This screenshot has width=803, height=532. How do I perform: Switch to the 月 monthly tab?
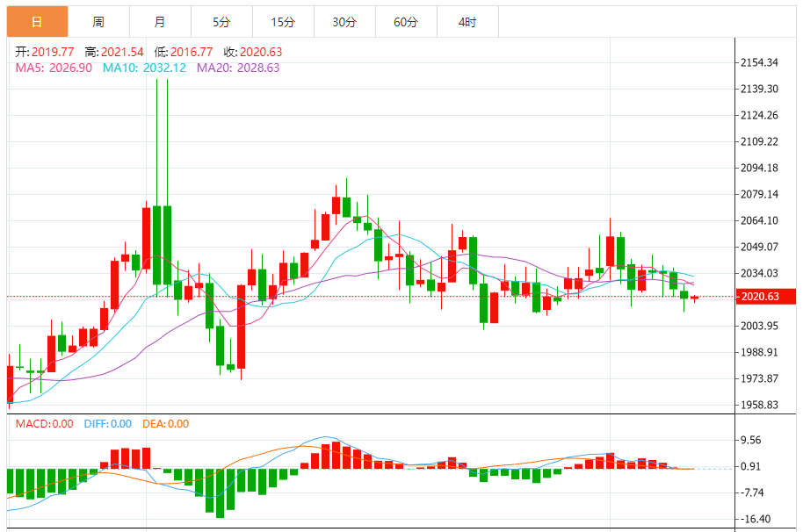pyautogui.click(x=160, y=21)
